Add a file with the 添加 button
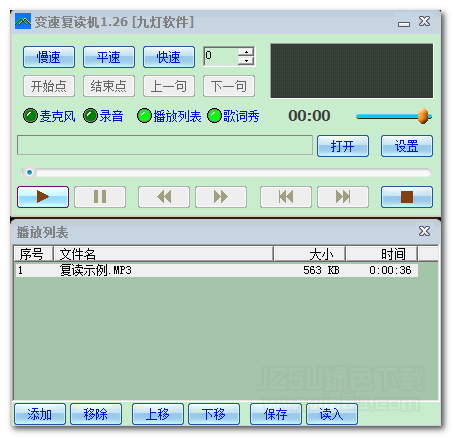Screen dimensions: 452x437 [40, 414]
